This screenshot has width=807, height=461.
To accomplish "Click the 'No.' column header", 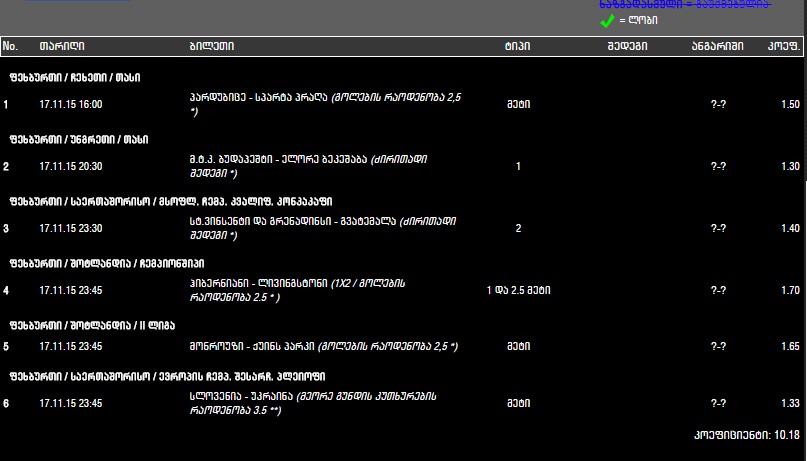I will coord(10,46).
